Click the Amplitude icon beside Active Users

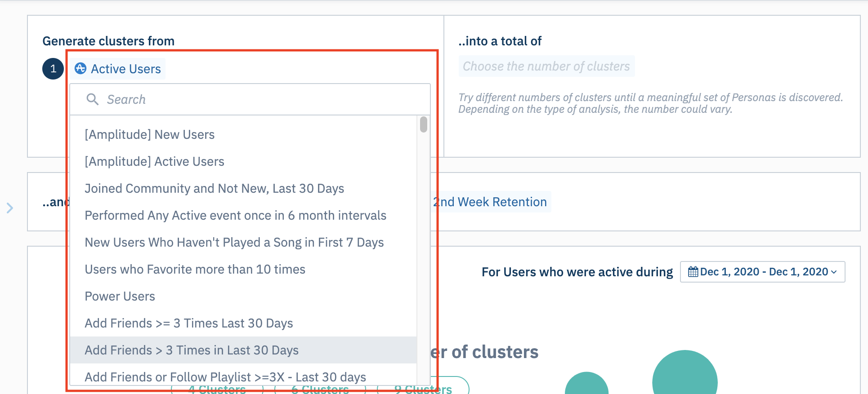coord(81,68)
